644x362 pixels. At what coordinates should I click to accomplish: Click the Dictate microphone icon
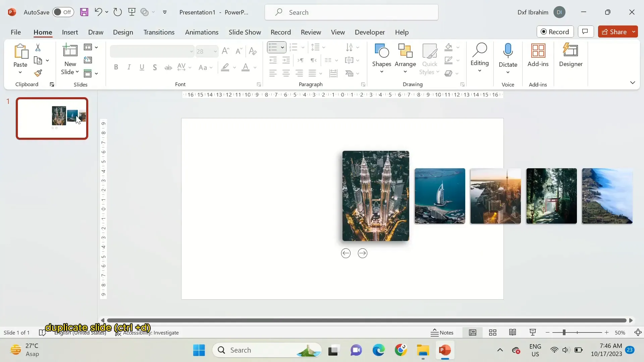tap(508, 51)
